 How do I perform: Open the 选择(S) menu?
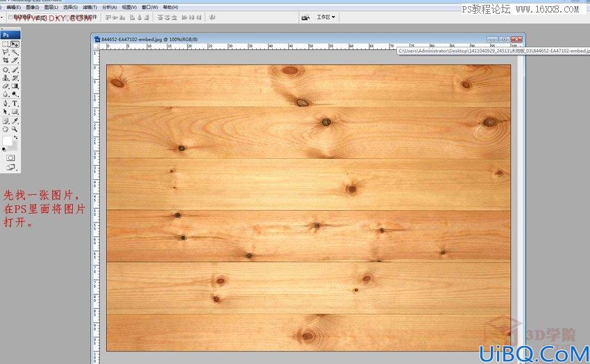pyautogui.click(x=70, y=7)
